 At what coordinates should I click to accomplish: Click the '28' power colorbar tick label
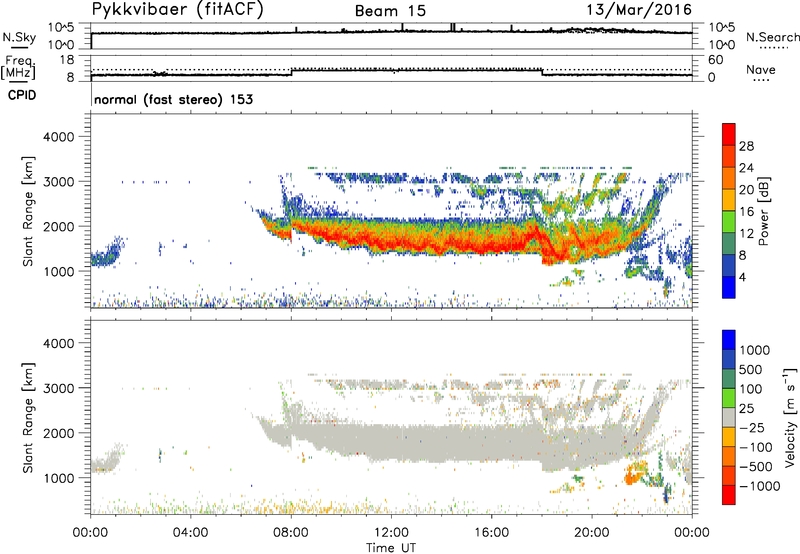click(746, 146)
